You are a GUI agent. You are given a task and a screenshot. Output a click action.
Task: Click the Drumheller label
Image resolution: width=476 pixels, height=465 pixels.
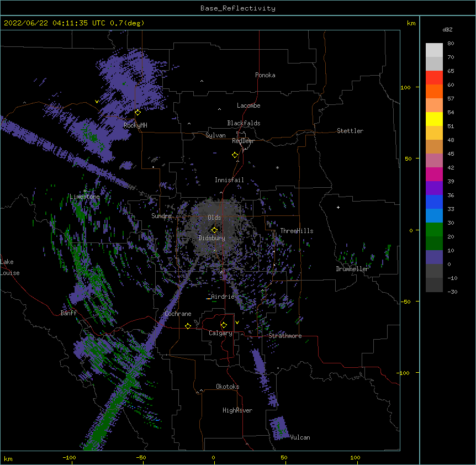352,269
